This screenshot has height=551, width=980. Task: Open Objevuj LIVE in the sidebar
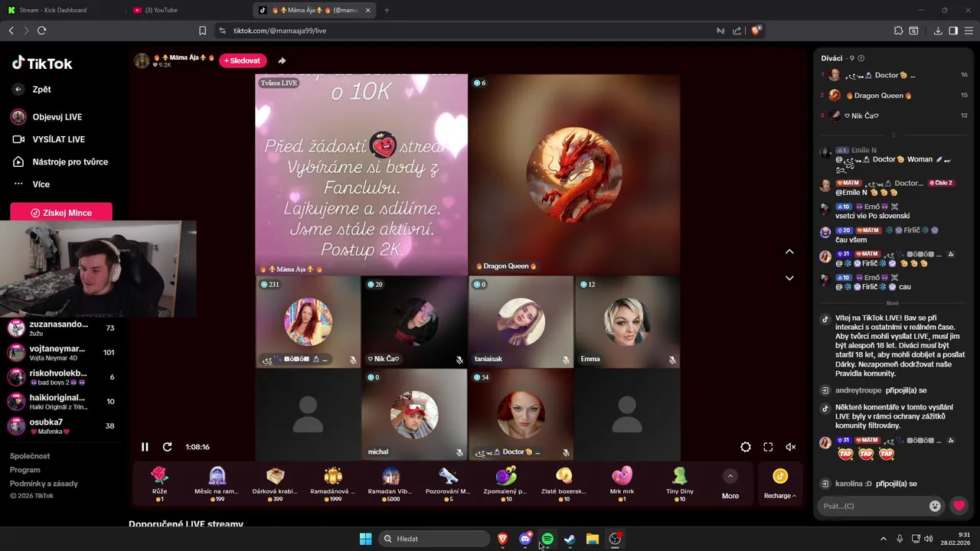[x=57, y=117]
